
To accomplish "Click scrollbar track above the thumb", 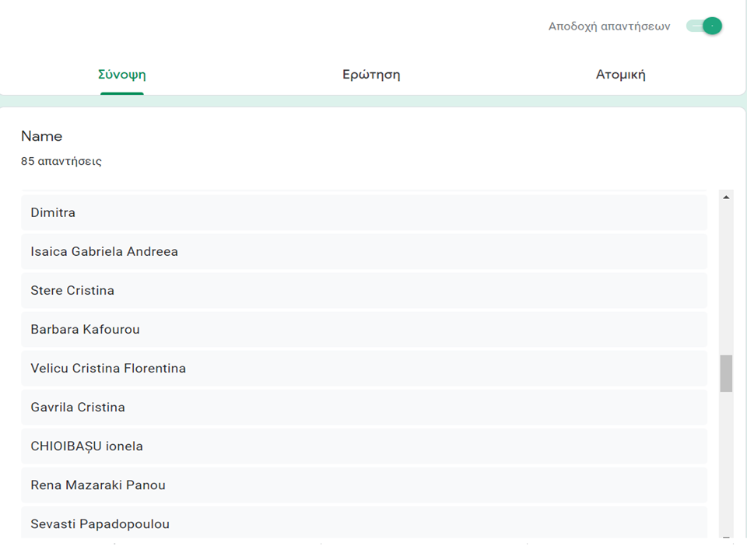I will point(726,280).
